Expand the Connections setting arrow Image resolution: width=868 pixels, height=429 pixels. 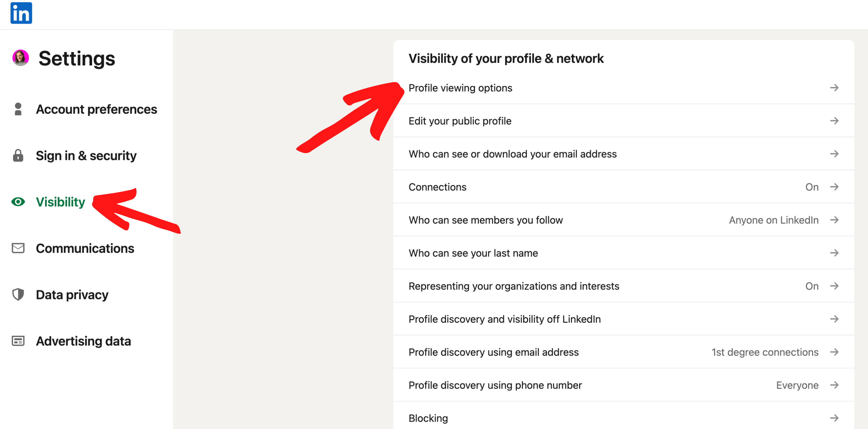pyautogui.click(x=835, y=187)
